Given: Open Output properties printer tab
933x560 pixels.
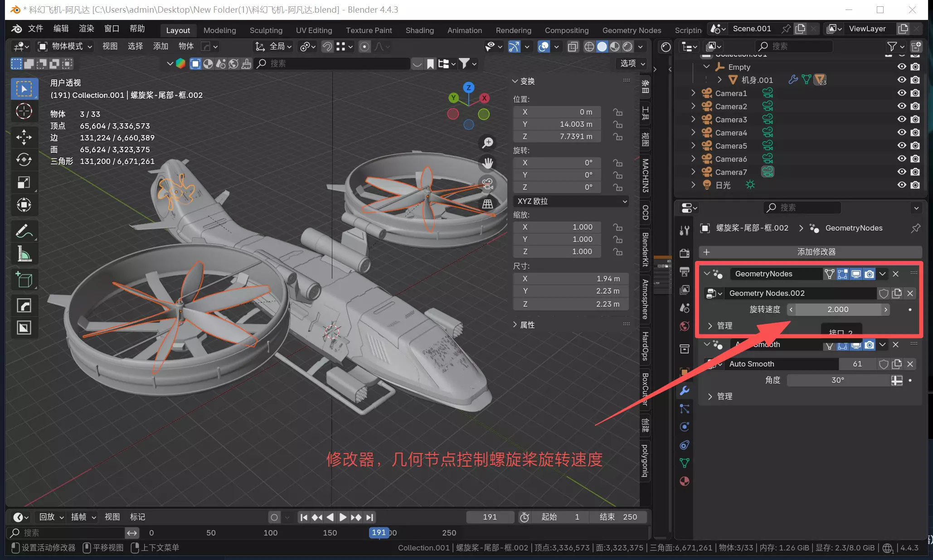Looking at the screenshot, I should pyautogui.click(x=685, y=271).
